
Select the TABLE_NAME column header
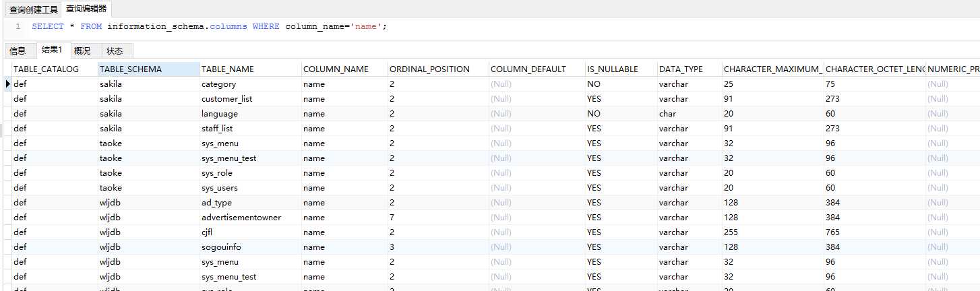coord(228,69)
